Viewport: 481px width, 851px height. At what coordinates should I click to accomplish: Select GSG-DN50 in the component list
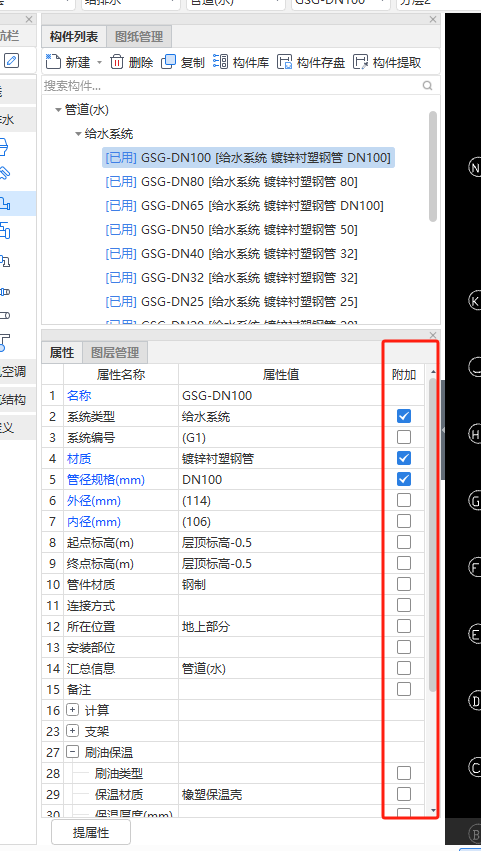click(x=231, y=230)
